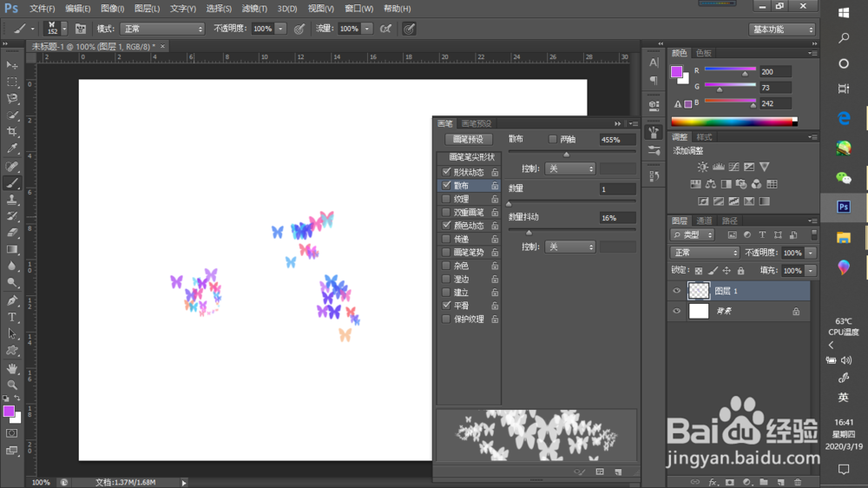Select the Rectangular Marquee tool
The height and width of the screenshot is (488, 868).
click(11, 82)
